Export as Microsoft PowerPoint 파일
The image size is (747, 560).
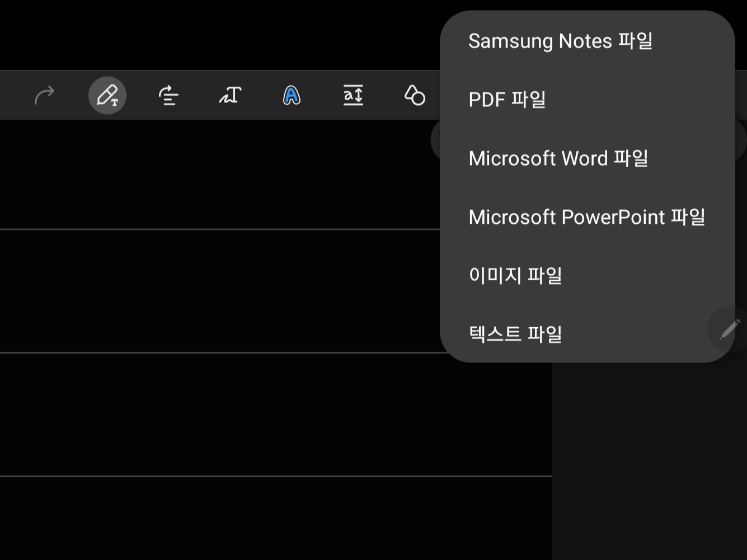pos(586,217)
